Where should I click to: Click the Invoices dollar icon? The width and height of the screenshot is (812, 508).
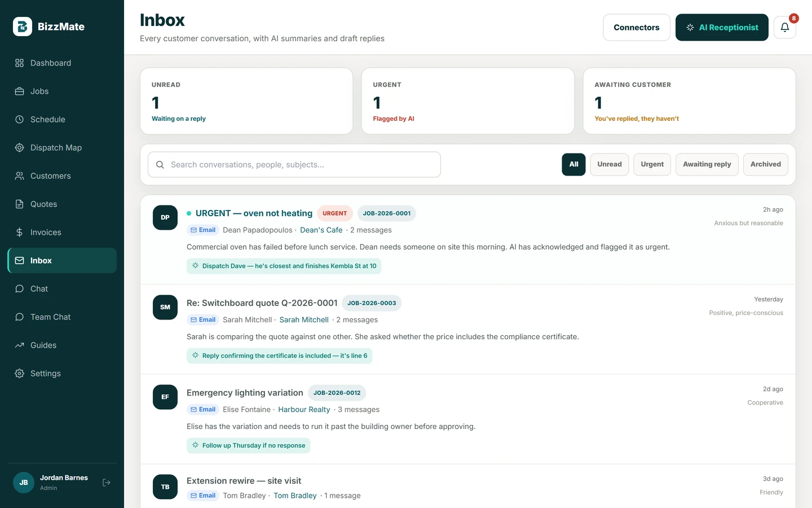19,233
